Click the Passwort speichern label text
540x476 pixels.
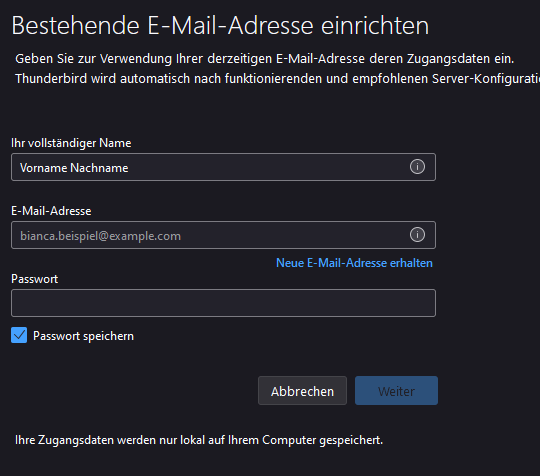tap(83, 336)
